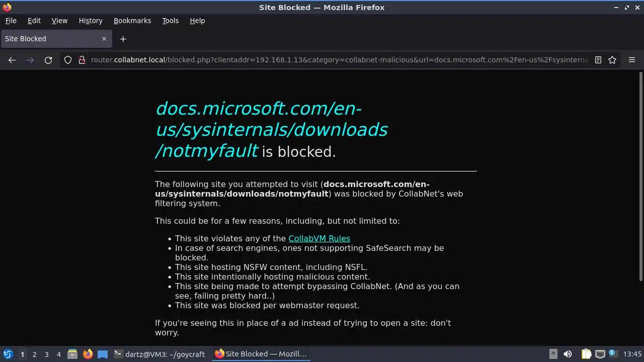Open the History menu
644x362 pixels.
coord(91,21)
